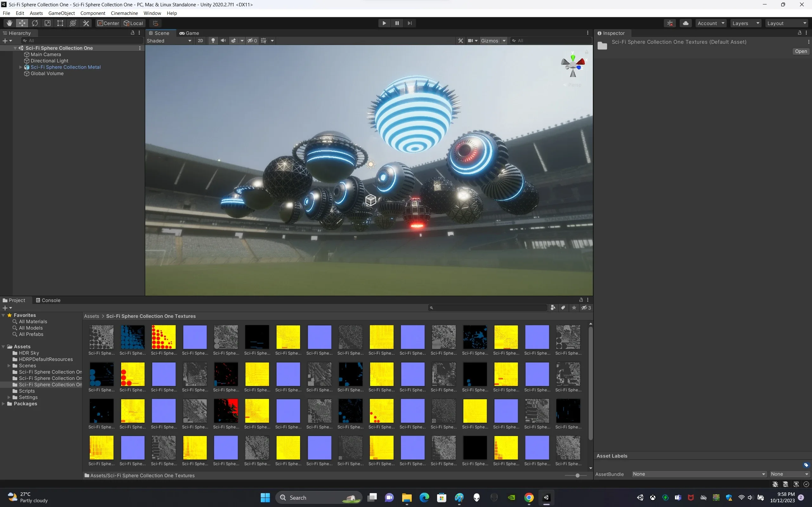This screenshot has height=507, width=812.
Task: Expand Sci-Fi Sphere Collection Metal object
Action: coord(21,67)
